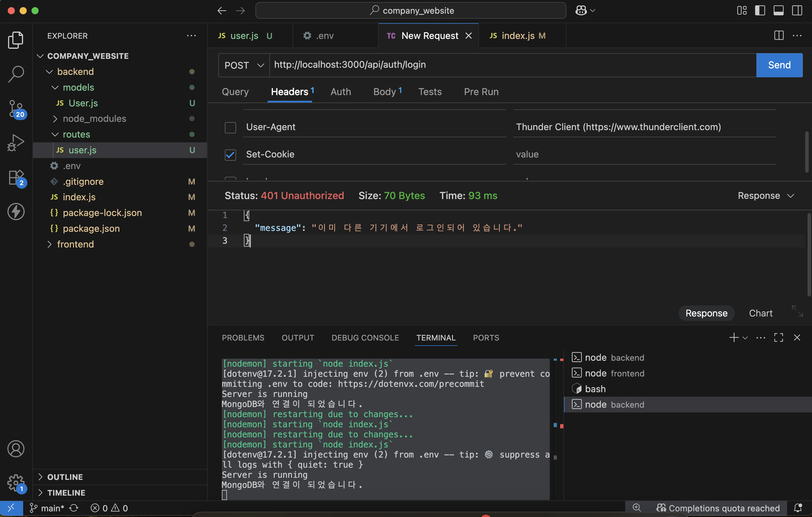812x517 pixels.
Task: Open the POST method dropdown
Action: click(x=244, y=65)
